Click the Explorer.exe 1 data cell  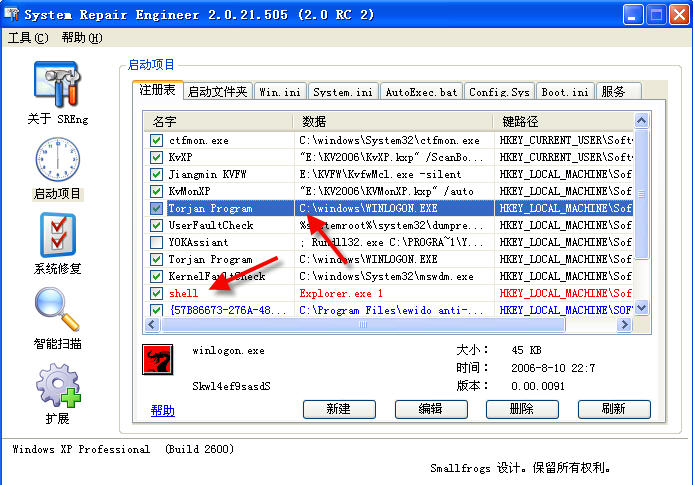341,293
